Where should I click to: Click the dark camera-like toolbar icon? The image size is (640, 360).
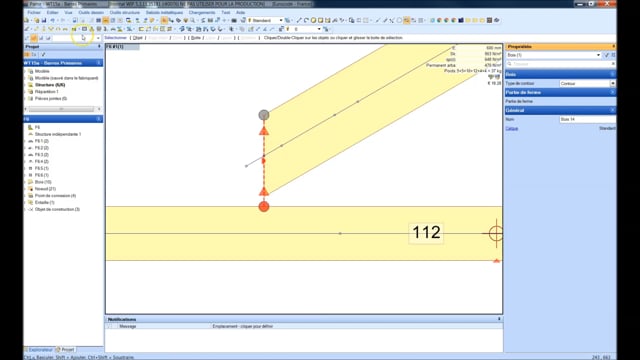coord(234,20)
